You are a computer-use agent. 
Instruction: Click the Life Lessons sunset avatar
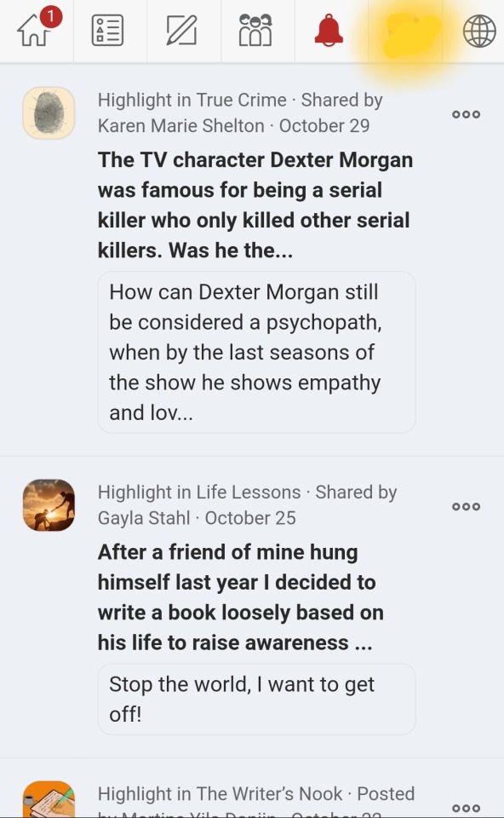click(49, 505)
